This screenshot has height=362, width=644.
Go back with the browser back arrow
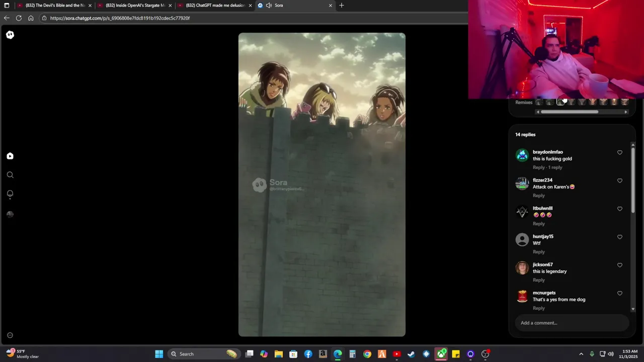tap(7, 18)
